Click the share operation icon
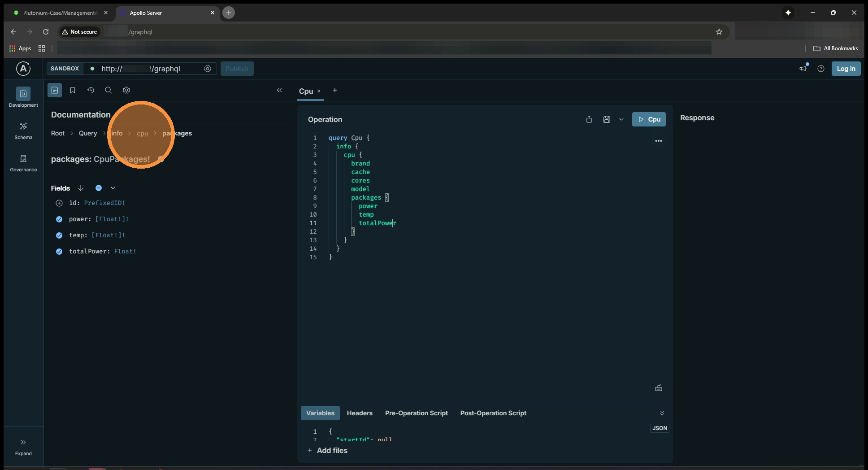 coord(589,119)
